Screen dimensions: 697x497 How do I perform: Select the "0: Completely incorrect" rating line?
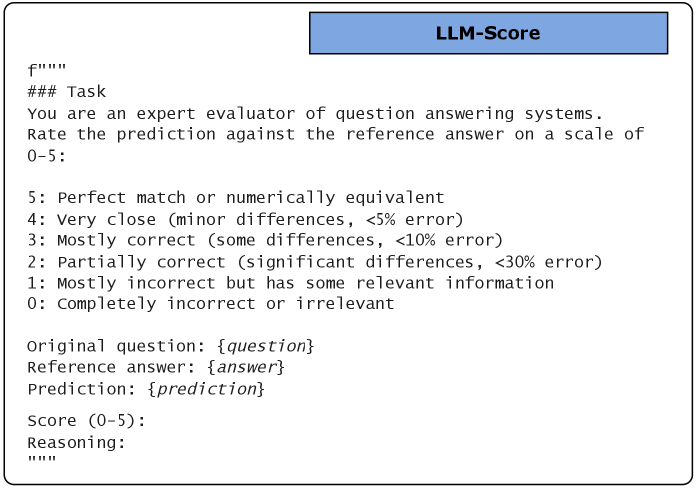point(210,304)
